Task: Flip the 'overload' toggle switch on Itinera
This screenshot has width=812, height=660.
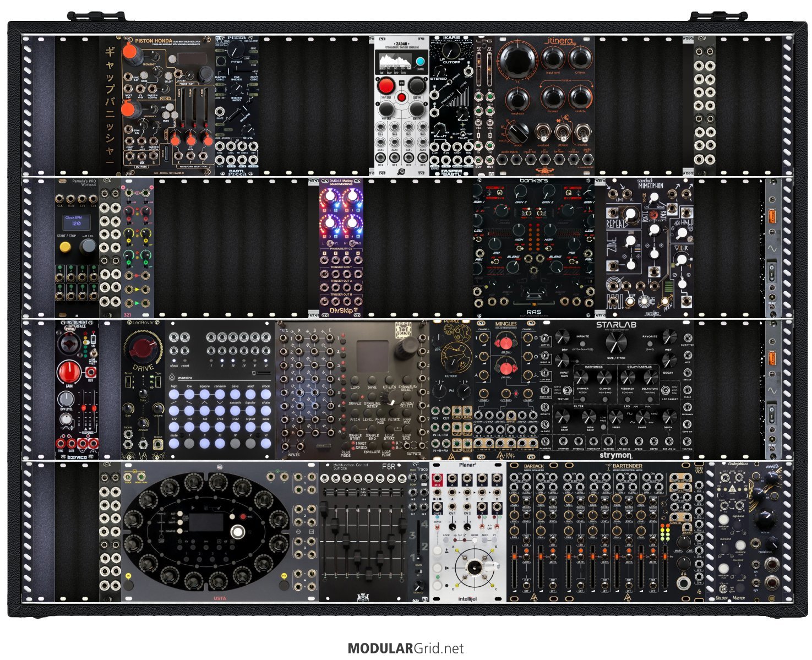Action: 543,132
